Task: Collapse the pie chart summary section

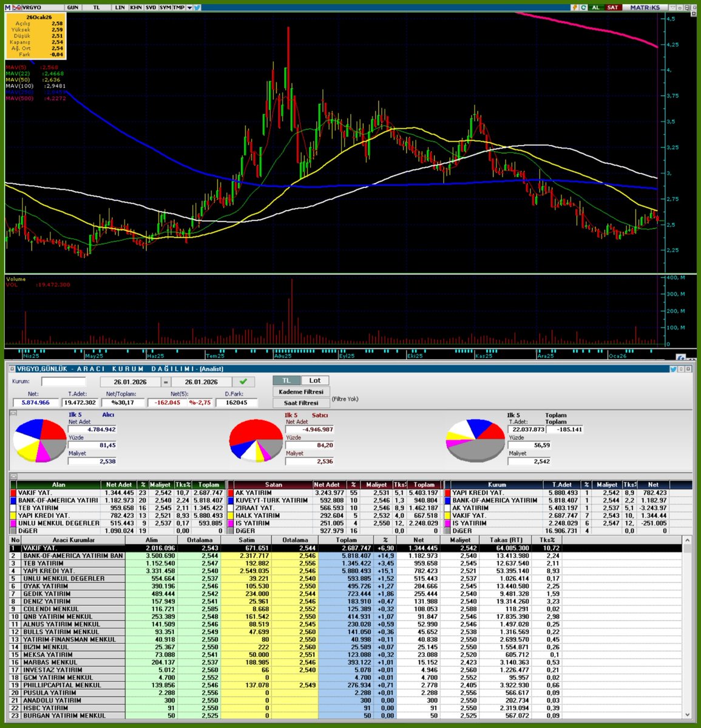Action: [x=14, y=413]
